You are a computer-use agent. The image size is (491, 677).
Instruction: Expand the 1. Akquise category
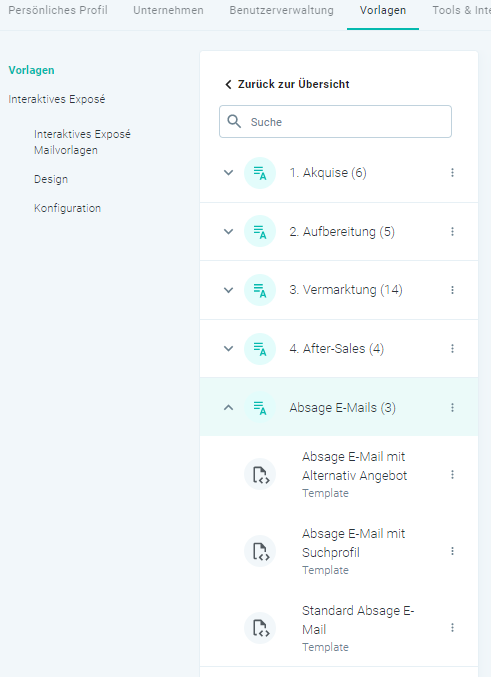tap(228, 173)
